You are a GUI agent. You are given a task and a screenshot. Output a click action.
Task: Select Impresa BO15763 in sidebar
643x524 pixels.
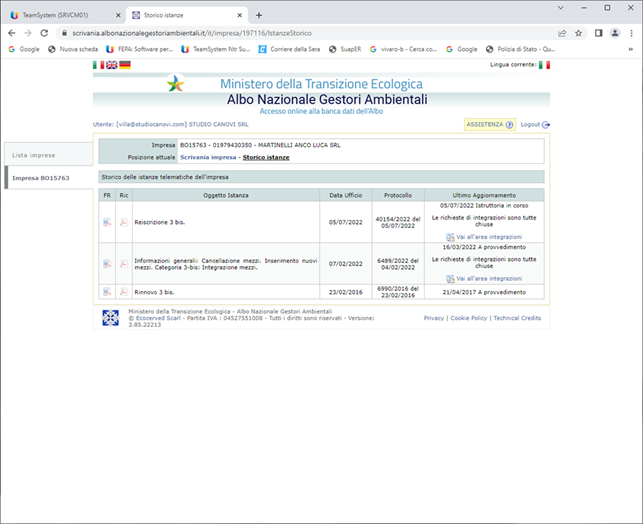[40, 178]
